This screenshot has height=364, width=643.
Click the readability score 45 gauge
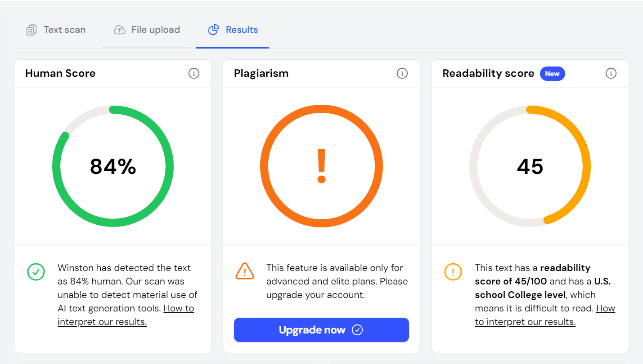[x=530, y=166]
